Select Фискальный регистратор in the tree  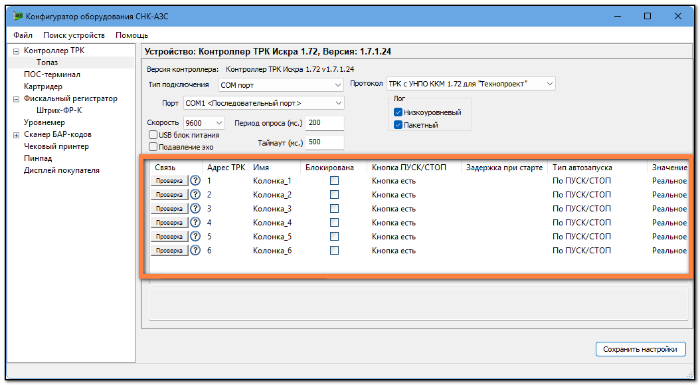point(71,98)
